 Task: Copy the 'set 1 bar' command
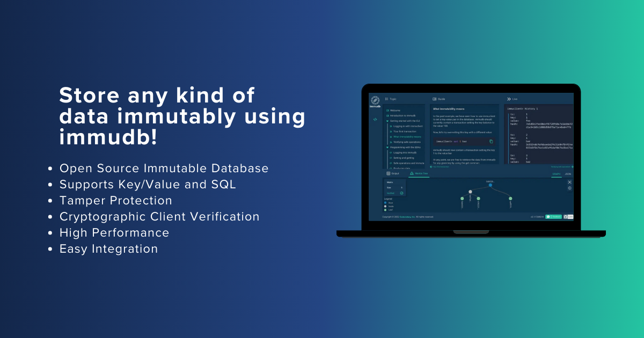pyautogui.click(x=491, y=141)
